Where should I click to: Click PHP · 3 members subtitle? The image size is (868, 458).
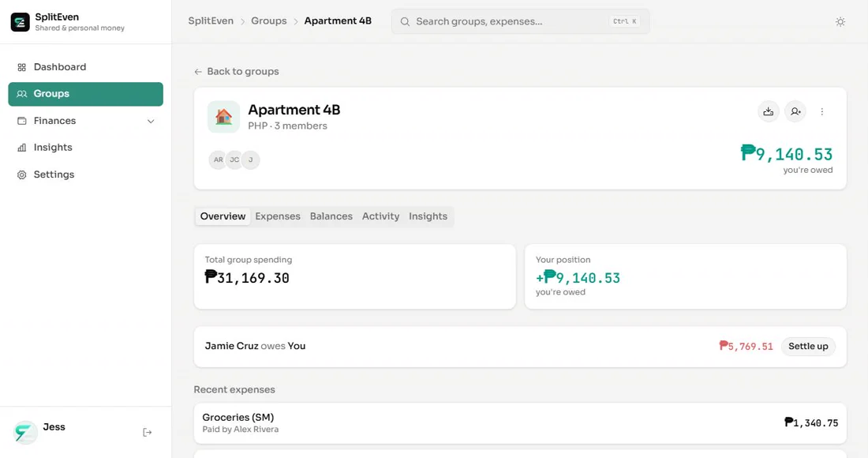pos(287,126)
